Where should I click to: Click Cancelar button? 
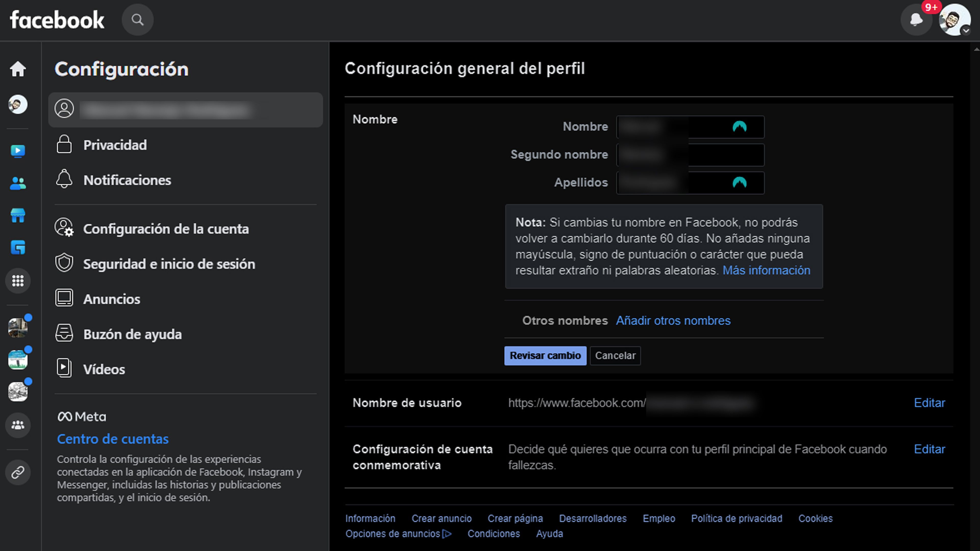coord(615,356)
